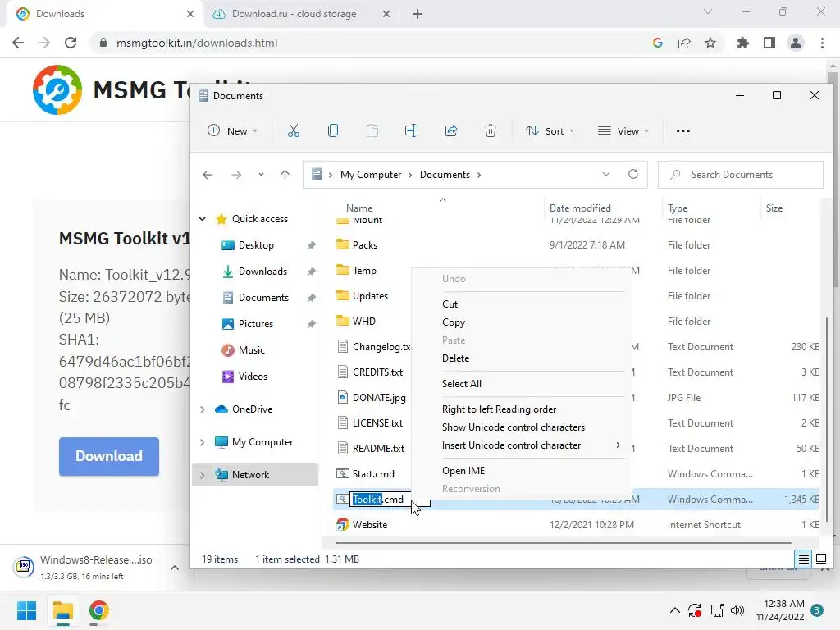Go up one folder level in Explorer
Screen dimensions: 840x630
[x=285, y=175]
